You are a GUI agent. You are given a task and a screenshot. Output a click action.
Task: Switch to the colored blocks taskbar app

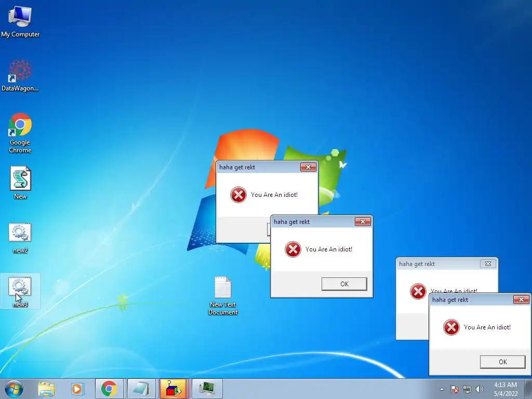point(173,389)
